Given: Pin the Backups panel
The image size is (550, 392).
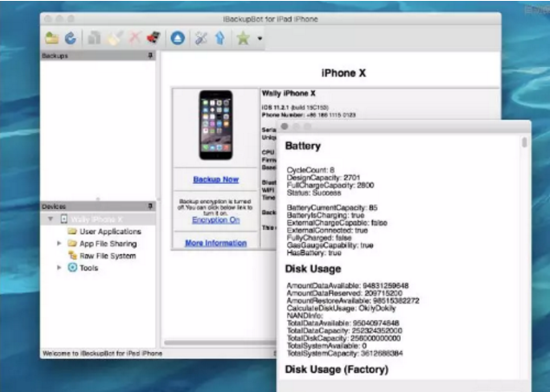Looking at the screenshot, I should click(150, 56).
